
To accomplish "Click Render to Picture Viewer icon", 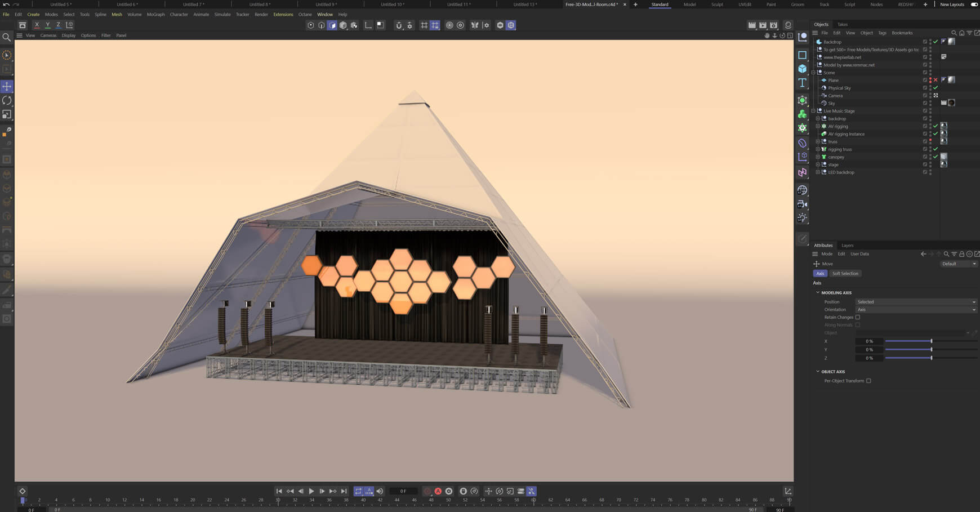I will coord(763,25).
